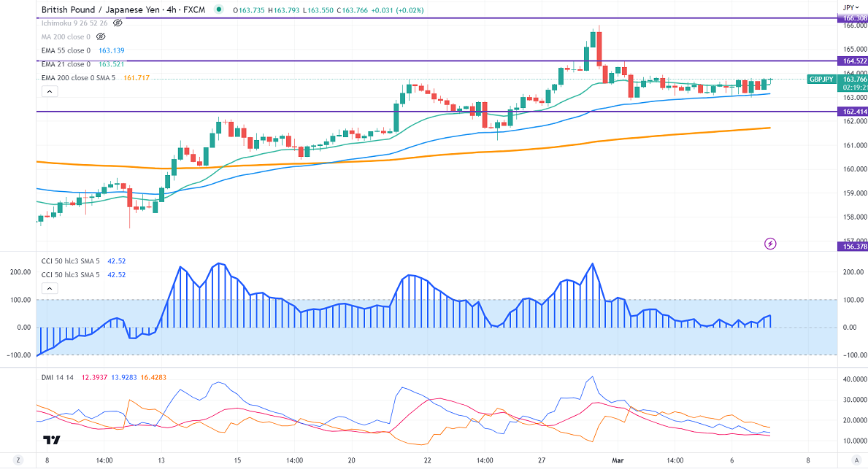Viewport: 868px width, 472px height.
Task: Click the TradingView logo
Action: pyautogui.click(x=50, y=439)
